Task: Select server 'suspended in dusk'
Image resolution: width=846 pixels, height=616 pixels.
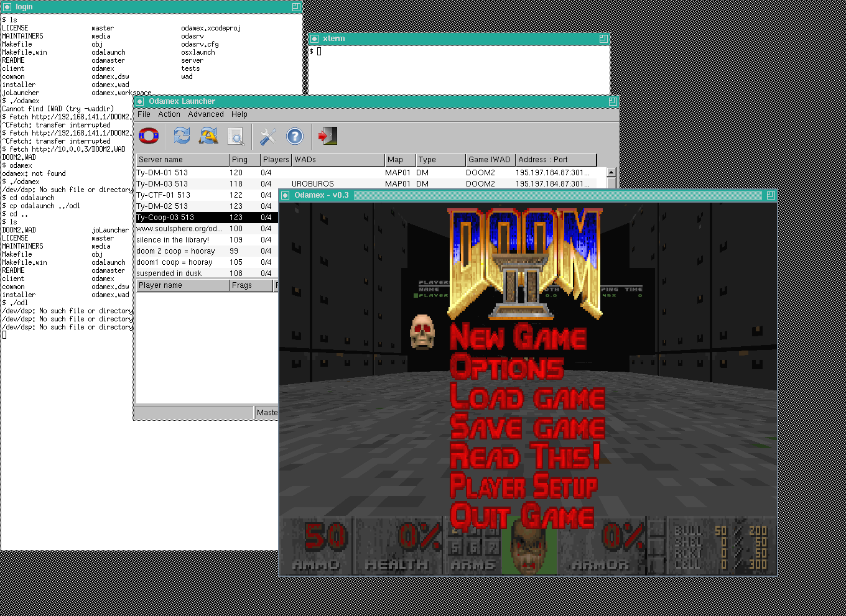Action: point(207,274)
